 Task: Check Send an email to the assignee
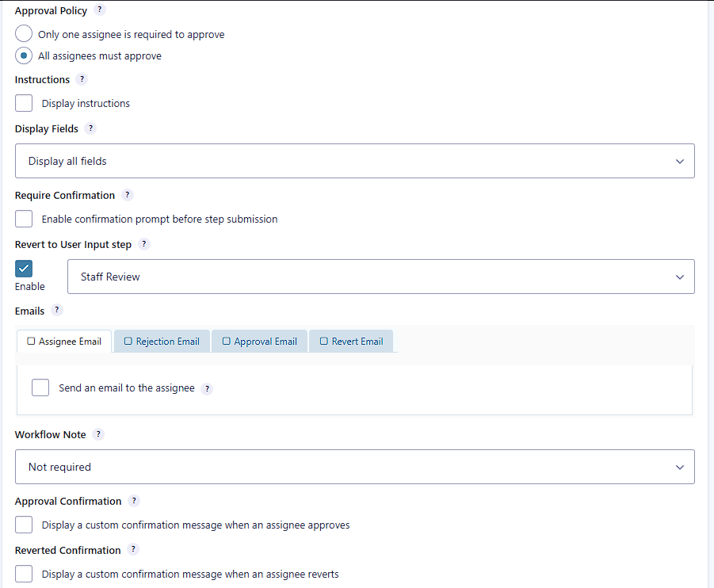pyautogui.click(x=40, y=388)
